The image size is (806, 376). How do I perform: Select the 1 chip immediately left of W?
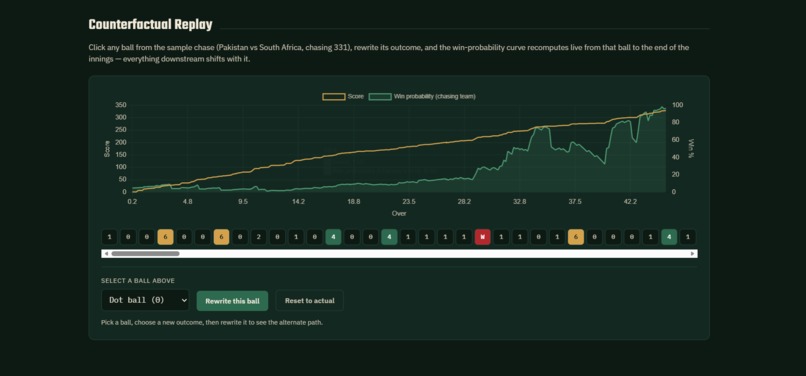click(464, 237)
